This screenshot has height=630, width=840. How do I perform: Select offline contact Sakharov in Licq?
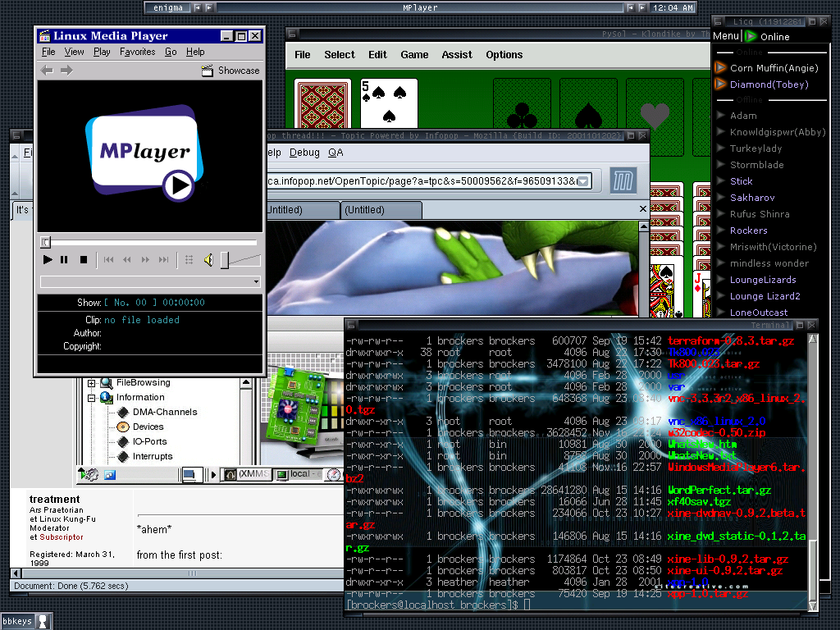(752, 198)
